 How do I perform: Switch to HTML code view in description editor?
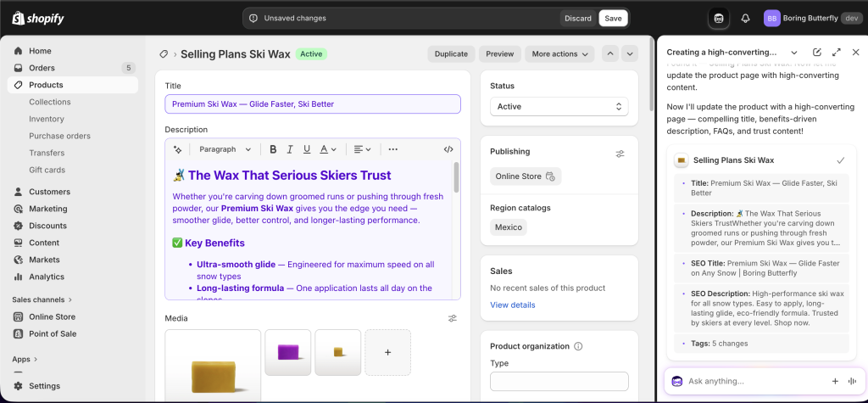[448, 149]
